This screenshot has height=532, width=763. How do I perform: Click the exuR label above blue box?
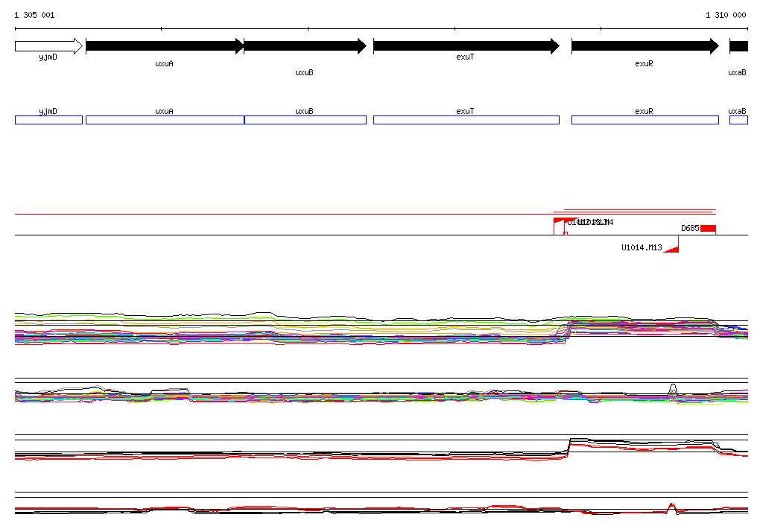pyautogui.click(x=644, y=111)
